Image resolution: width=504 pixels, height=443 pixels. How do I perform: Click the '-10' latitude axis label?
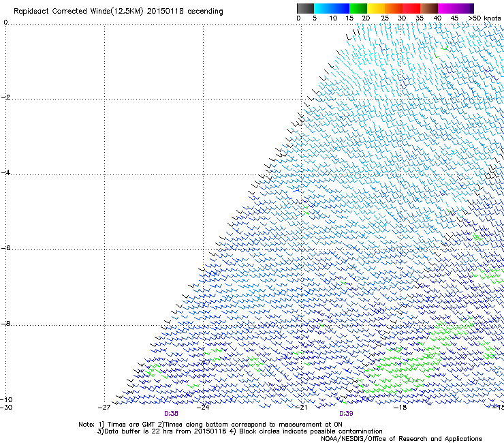point(6,400)
